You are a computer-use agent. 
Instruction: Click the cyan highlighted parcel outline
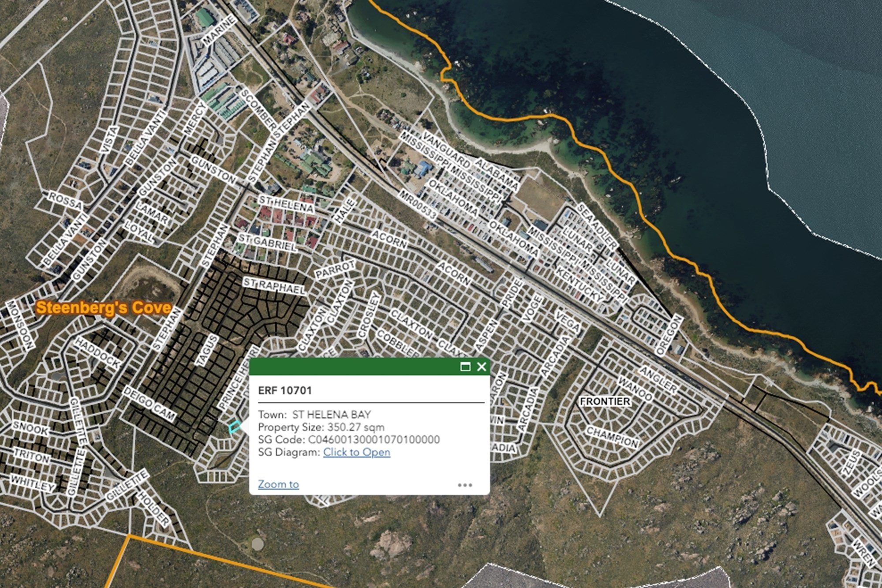[235, 427]
